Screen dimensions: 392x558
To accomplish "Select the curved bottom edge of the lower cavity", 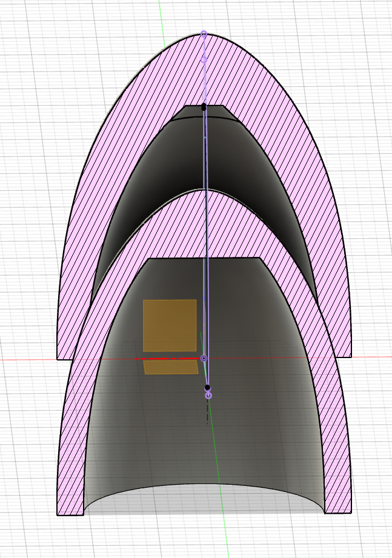I will coord(205,485).
